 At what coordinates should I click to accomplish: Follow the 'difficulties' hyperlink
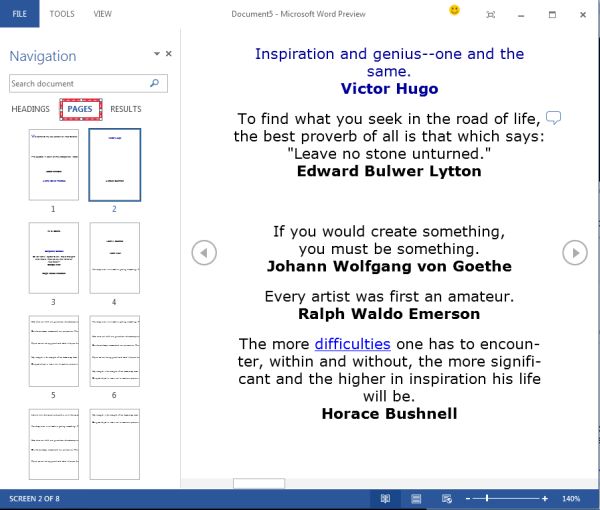pos(352,344)
